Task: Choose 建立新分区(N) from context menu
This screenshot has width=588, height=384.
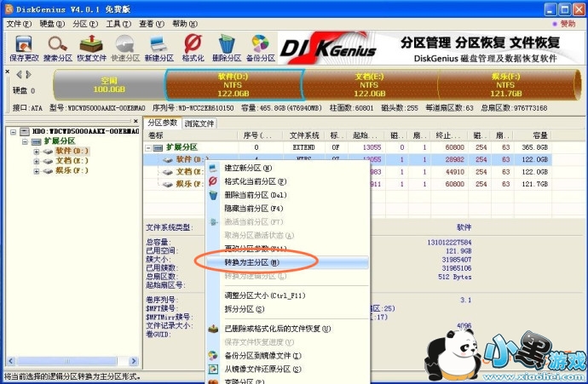Action: click(x=288, y=168)
